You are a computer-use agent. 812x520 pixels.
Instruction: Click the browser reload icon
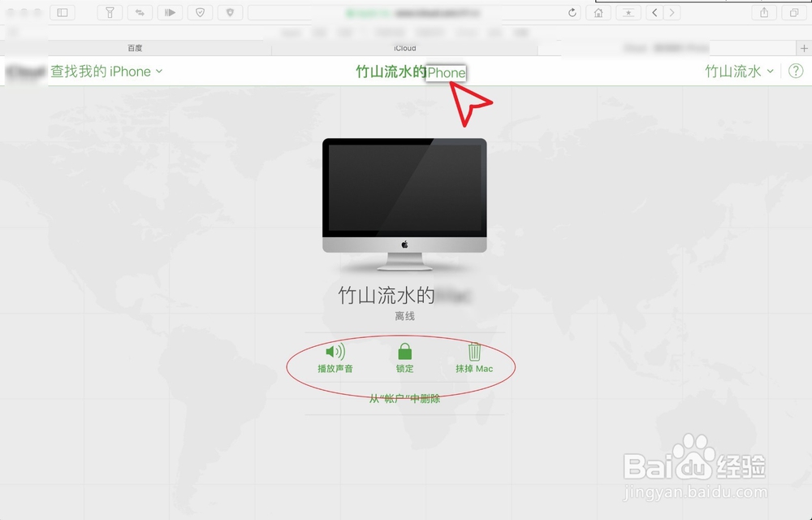(x=572, y=12)
